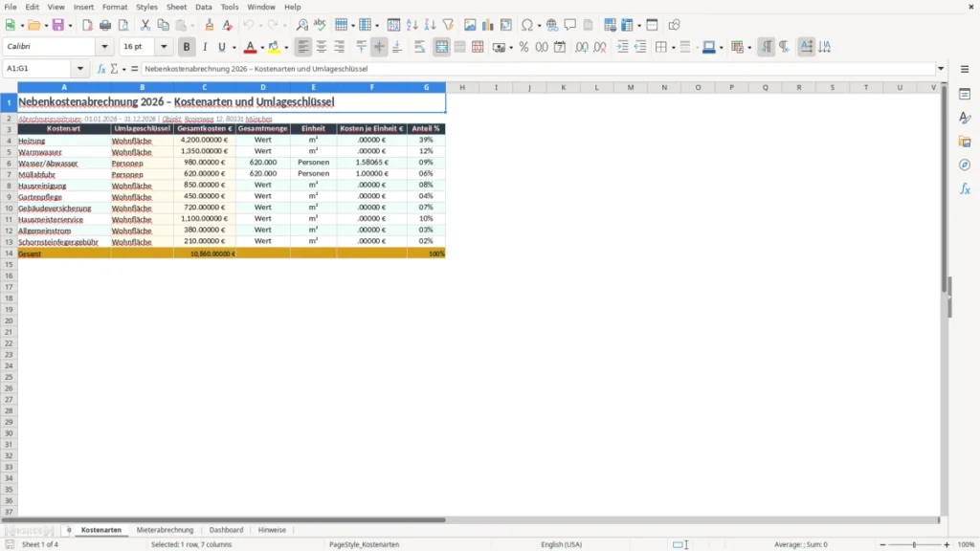The width and height of the screenshot is (980, 551).
Task: Insert Hyperlink icon
Action: click(552, 25)
